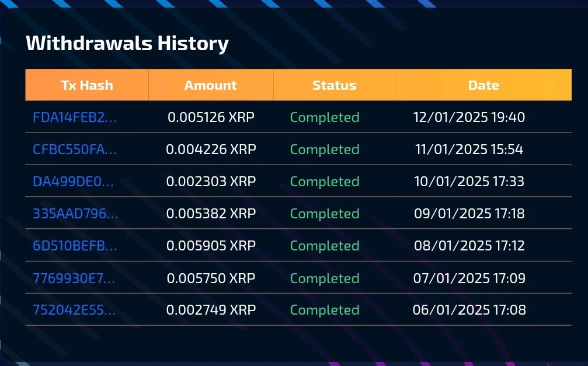The image size is (588, 366).
Task: Open the 6D510BEFB... transaction hash link
Action: pos(75,246)
